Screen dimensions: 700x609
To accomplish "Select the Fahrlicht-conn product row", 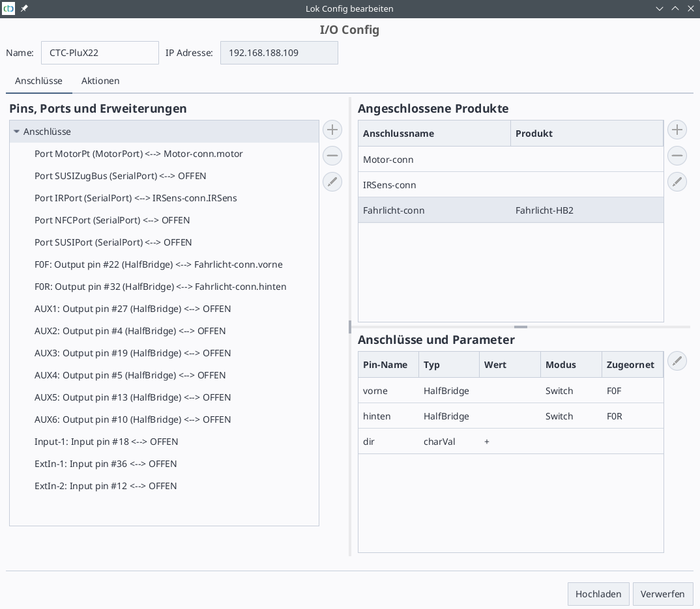I will point(510,210).
